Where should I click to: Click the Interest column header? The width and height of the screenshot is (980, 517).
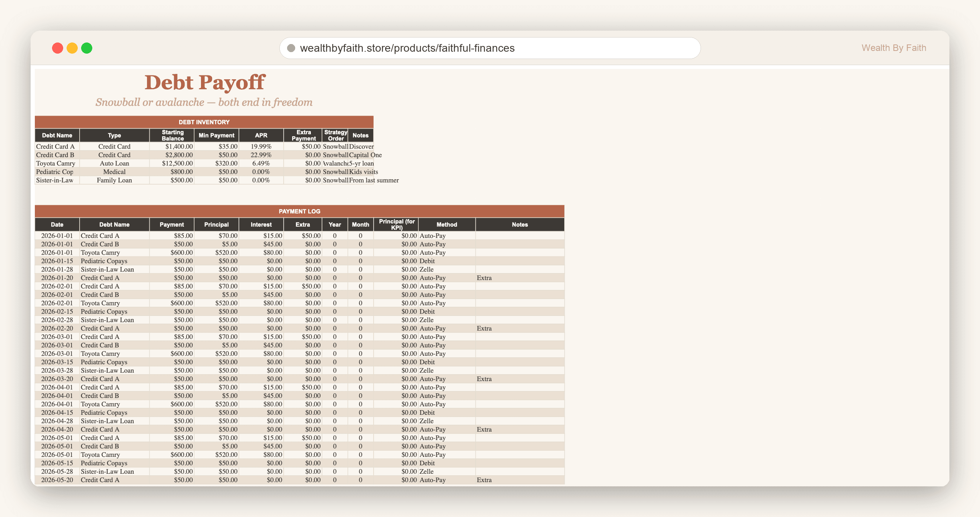coord(261,224)
